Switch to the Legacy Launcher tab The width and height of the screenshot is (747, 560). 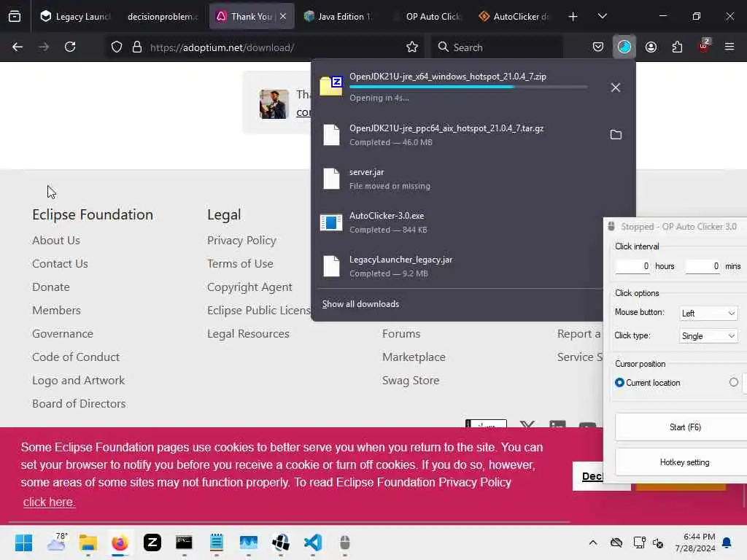[75, 17]
